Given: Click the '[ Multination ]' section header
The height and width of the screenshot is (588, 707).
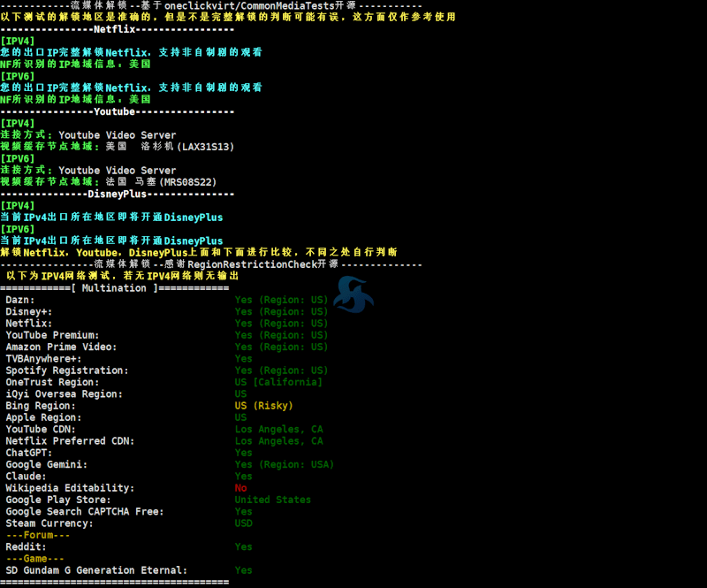Looking at the screenshot, I should coord(115,288).
